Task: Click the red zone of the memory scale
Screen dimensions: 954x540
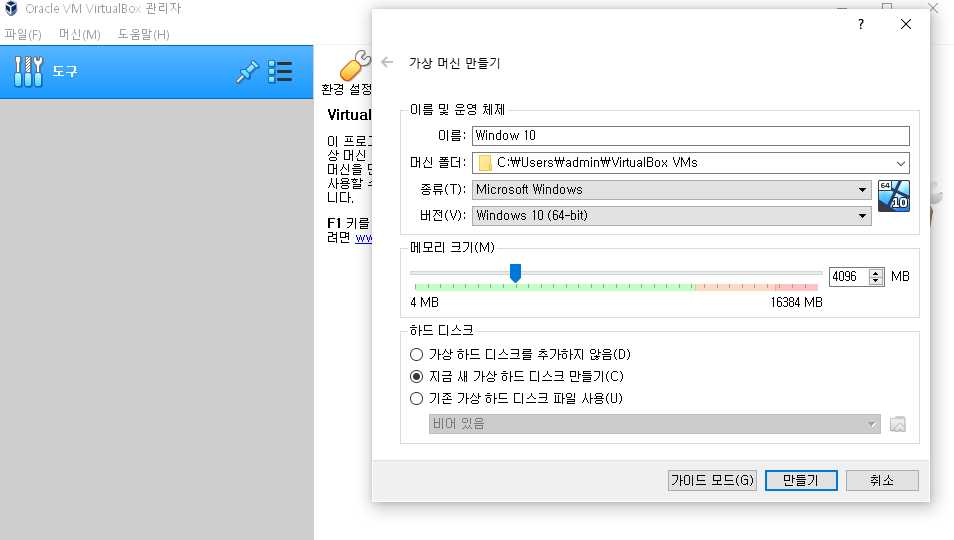Action: [797, 286]
